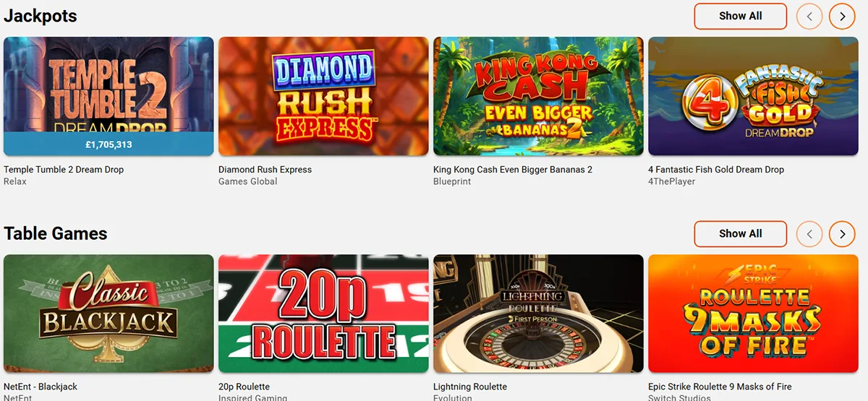Click Lightning Roulette title text

pyautogui.click(x=470, y=387)
